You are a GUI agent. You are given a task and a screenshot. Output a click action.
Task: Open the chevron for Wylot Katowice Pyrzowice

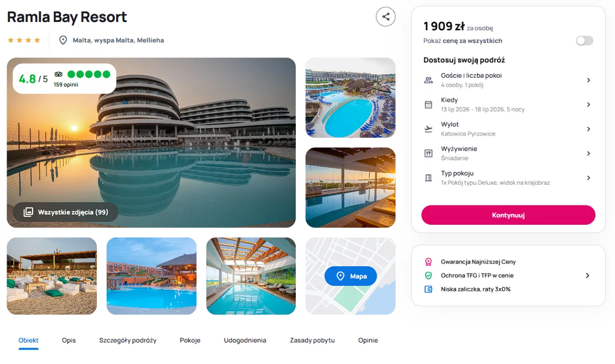point(588,129)
